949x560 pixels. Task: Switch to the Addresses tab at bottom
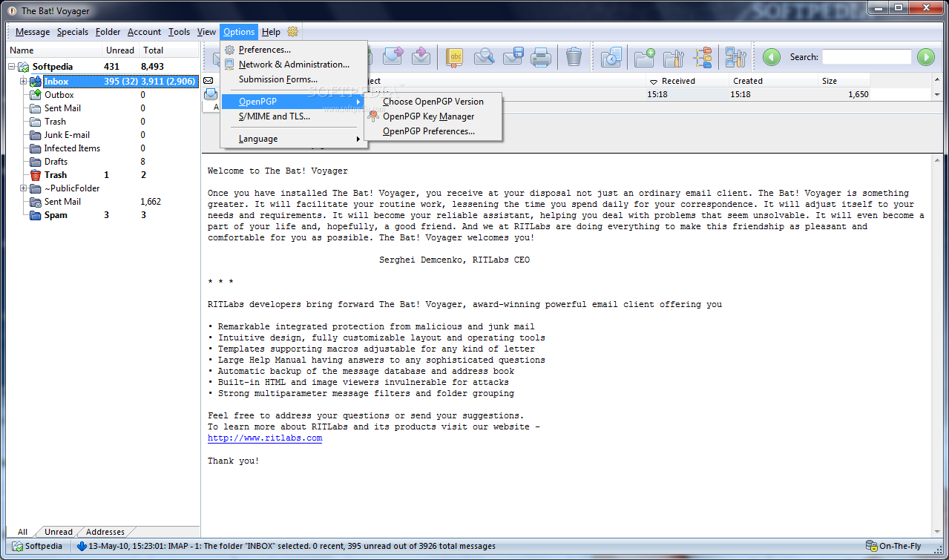click(x=105, y=532)
